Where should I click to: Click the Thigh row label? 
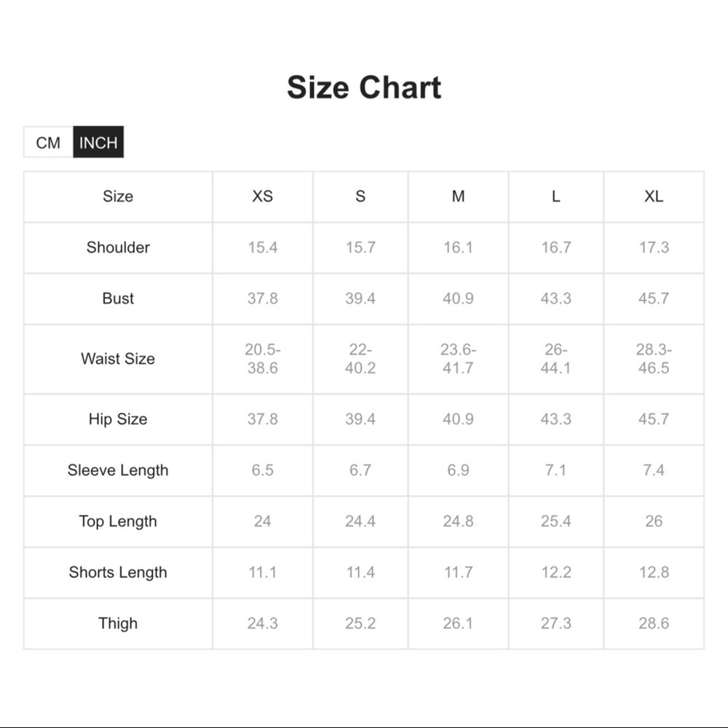point(118,623)
